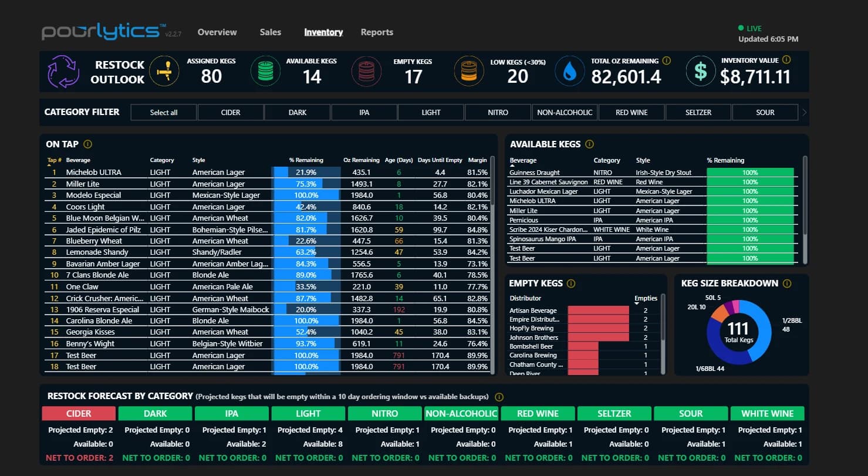Filter by NITRO category
Screen dimensions: 868x476
tap(498, 112)
